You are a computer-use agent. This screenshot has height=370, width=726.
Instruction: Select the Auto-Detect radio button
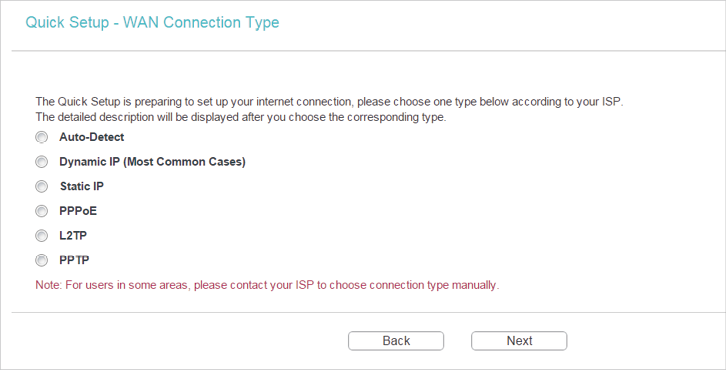[x=42, y=137]
